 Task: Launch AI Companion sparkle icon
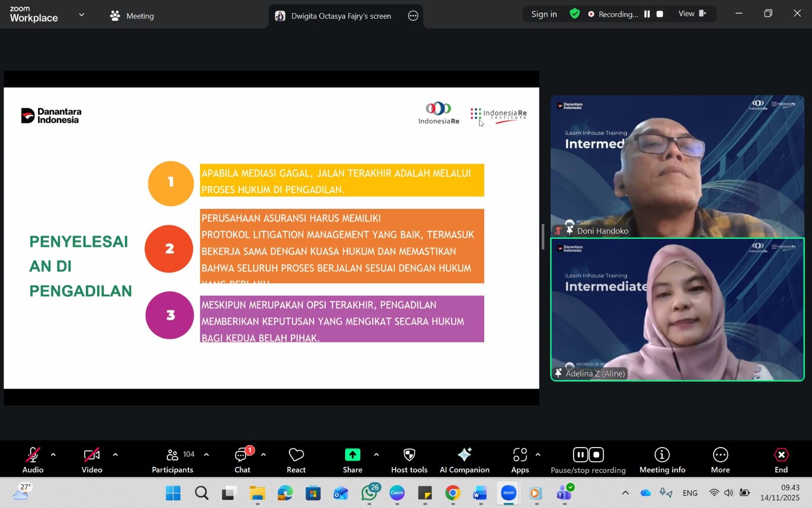click(x=464, y=455)
